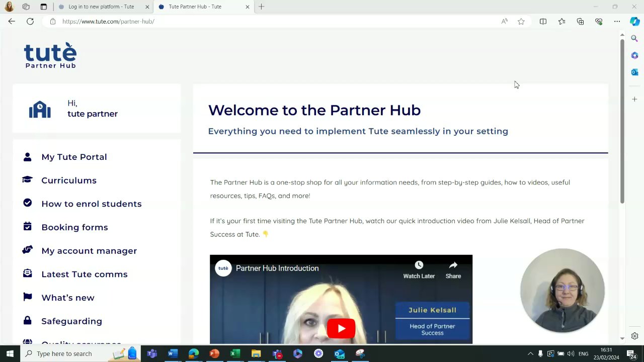Viewport: 644px width, 362px height.
Task: Open tab actions menu
Action: point(44,7)
